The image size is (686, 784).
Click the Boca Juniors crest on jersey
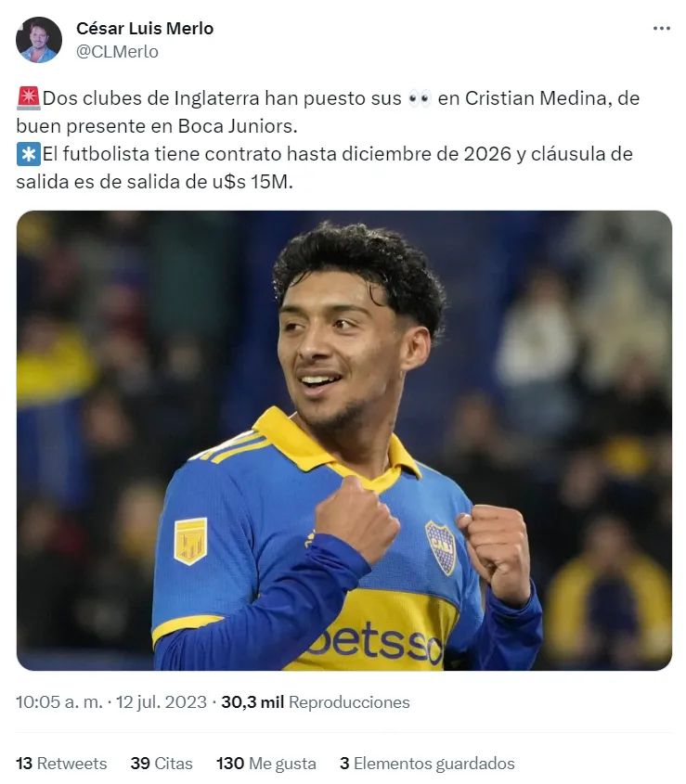441,547
